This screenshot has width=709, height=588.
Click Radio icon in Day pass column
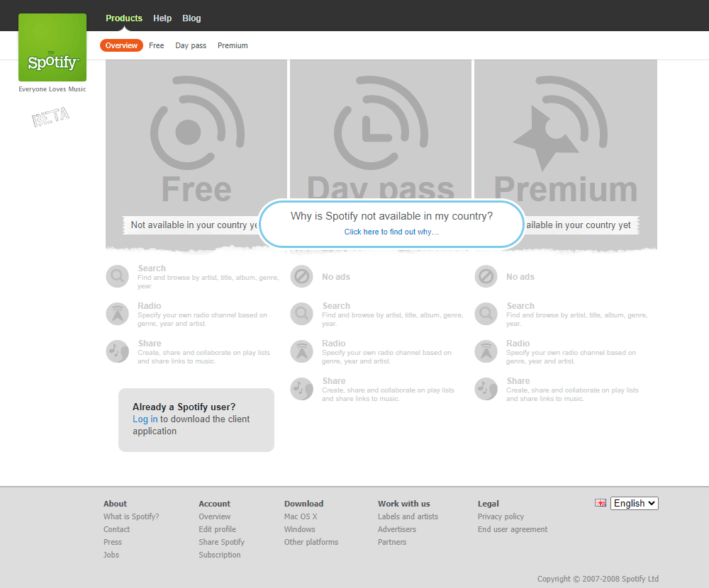[301, 351]
